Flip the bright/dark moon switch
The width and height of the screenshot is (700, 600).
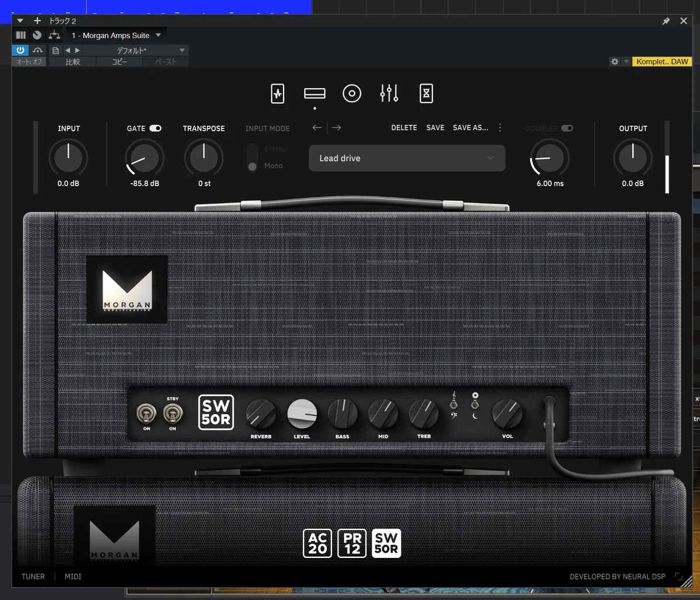coord(475,404)
